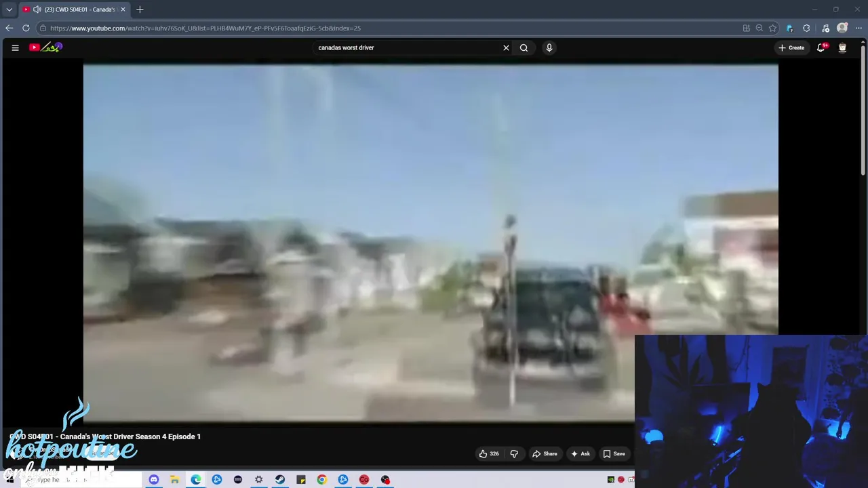
Task: Reload the page
Action: pos(26,28)
